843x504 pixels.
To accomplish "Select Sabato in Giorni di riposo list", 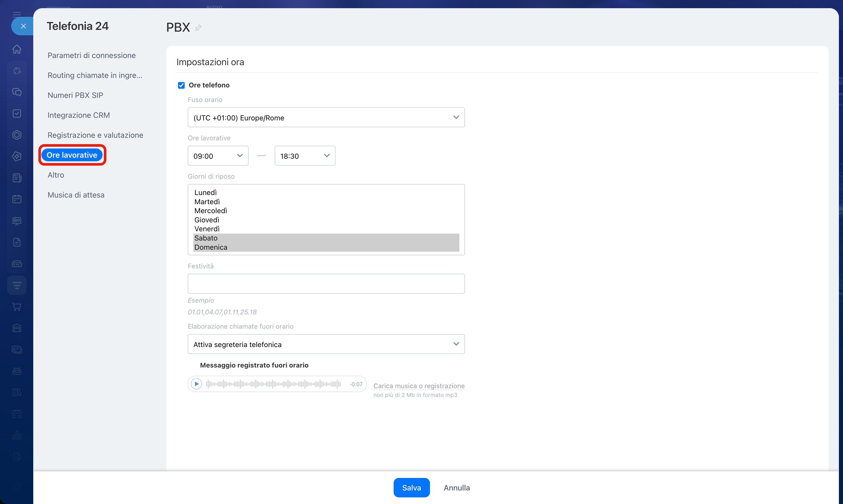I will coord(326,238).
